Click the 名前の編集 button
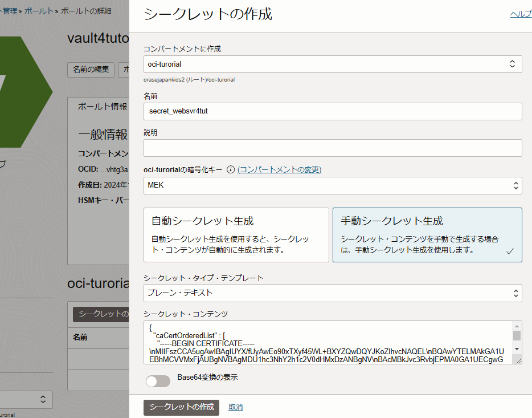This screenshot has height=418, width=532. click(x=91, y=70)
